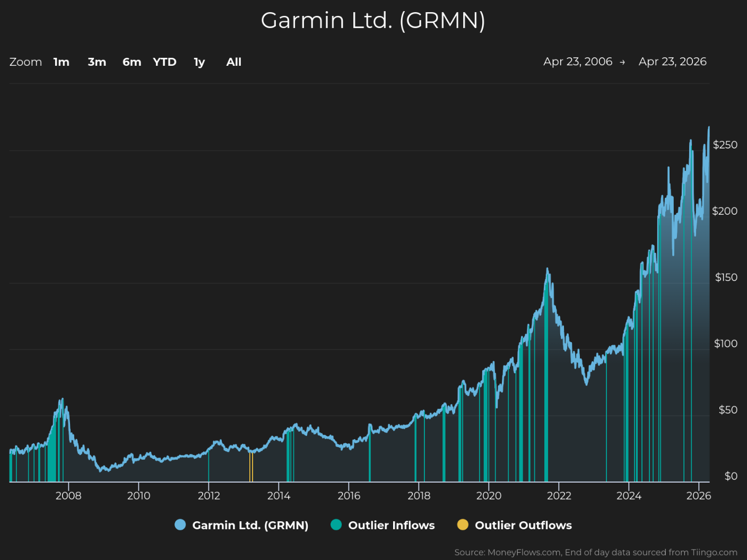Screen dimensions: 747x560
Task: Click the $0 y-axis label
Action: [731, 476]
